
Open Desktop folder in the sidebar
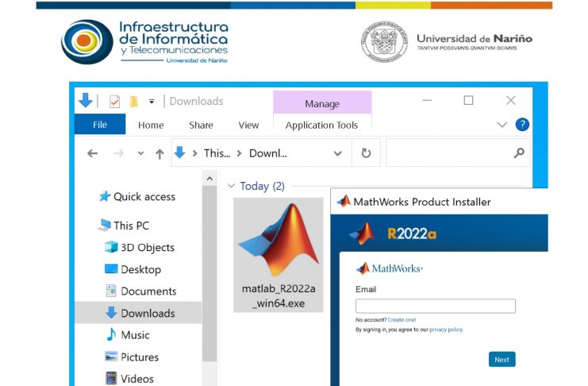[x=133, y=269]
